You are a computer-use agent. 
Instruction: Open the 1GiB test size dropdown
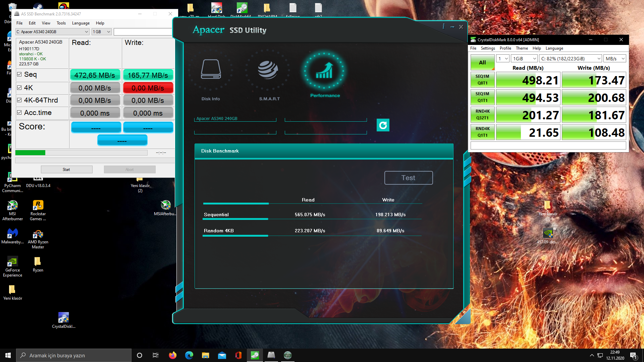pos(524,59)
